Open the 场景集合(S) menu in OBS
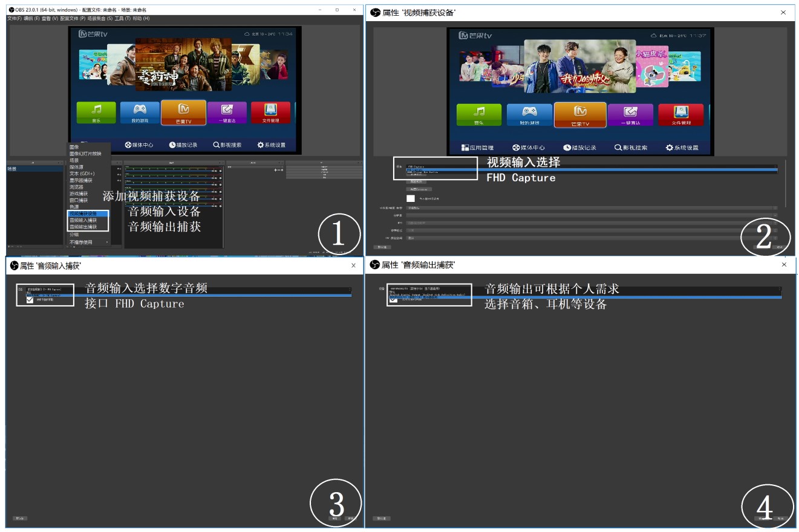The height and width of the screenshot is (532, 799). point(100,19)
